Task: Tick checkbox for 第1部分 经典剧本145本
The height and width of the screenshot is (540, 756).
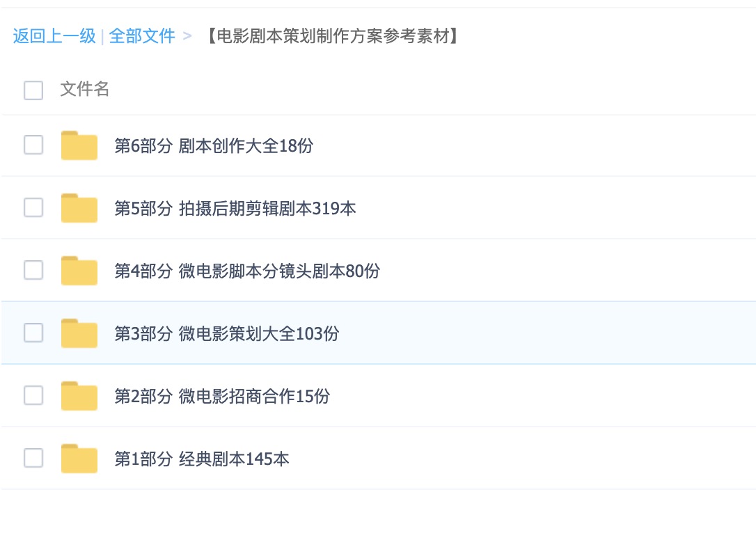Action: 33,458
